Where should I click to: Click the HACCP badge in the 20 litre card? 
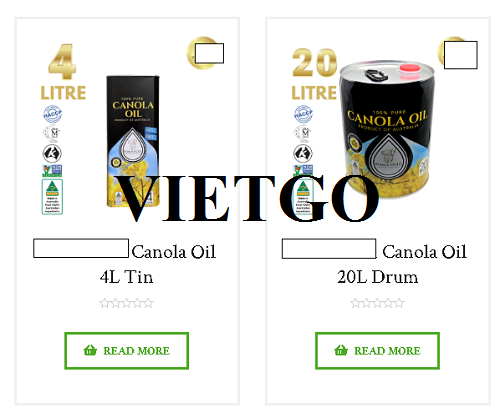tap(303, 114)
